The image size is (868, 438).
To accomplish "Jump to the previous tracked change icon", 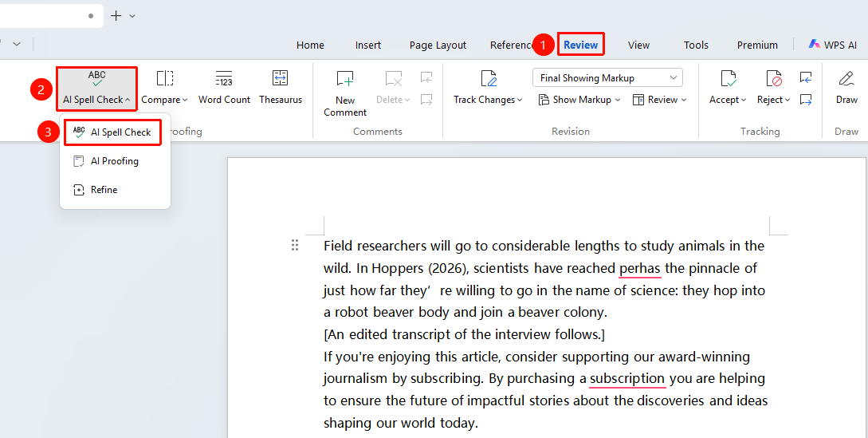I will (806, 77).
